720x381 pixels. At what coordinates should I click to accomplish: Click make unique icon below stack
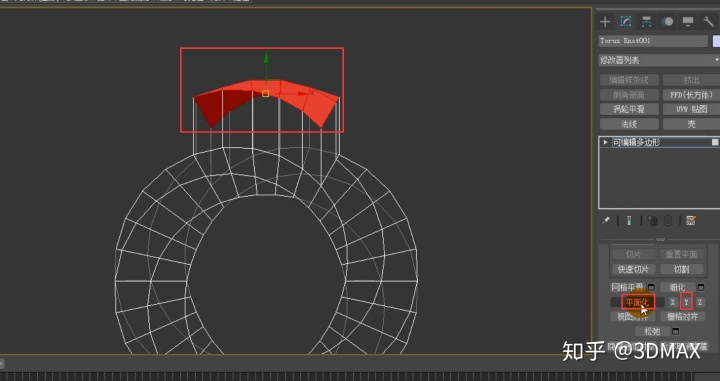point(652,221)
